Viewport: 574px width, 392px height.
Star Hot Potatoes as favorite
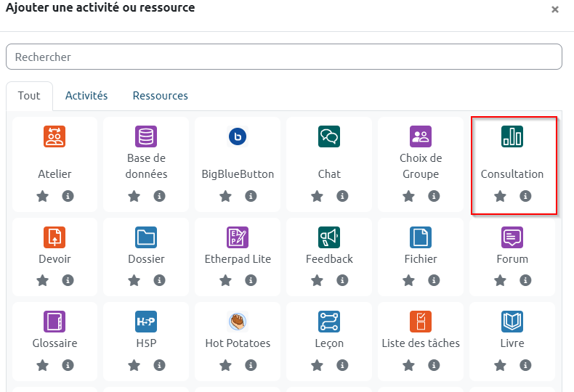click(x=225, y=365)
